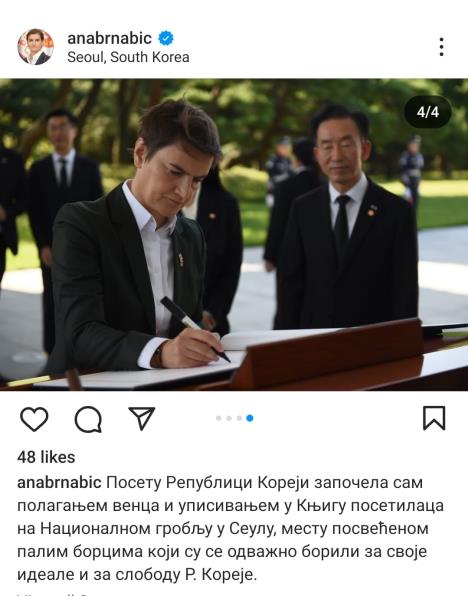Tap the active fourth carousel dot
This screenshot has width=468, height=596.
(250, 418)
